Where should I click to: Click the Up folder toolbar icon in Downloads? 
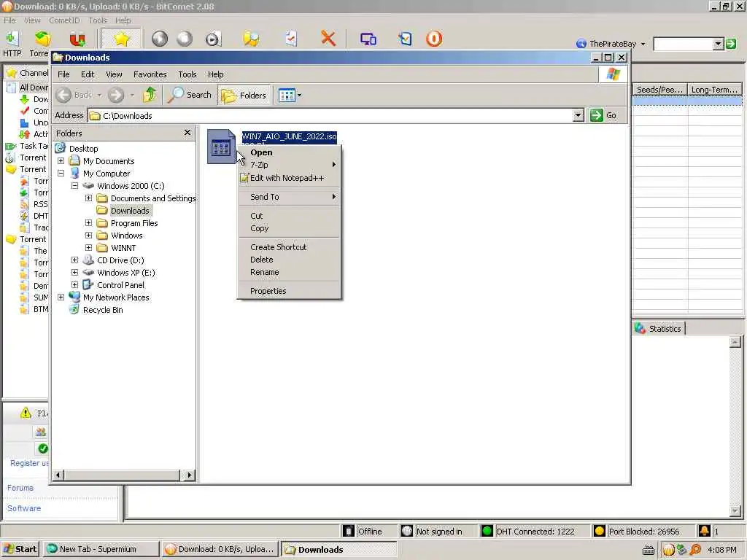150,95
